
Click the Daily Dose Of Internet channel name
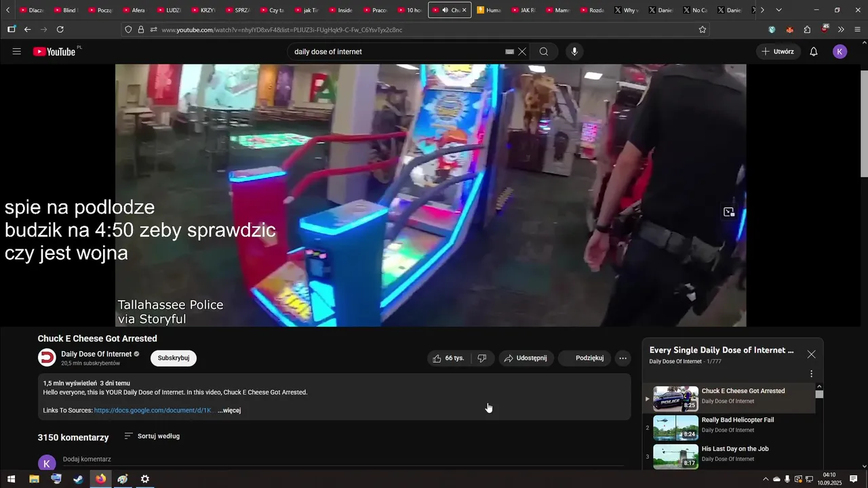pyautogui.click(x=96, y=354)
